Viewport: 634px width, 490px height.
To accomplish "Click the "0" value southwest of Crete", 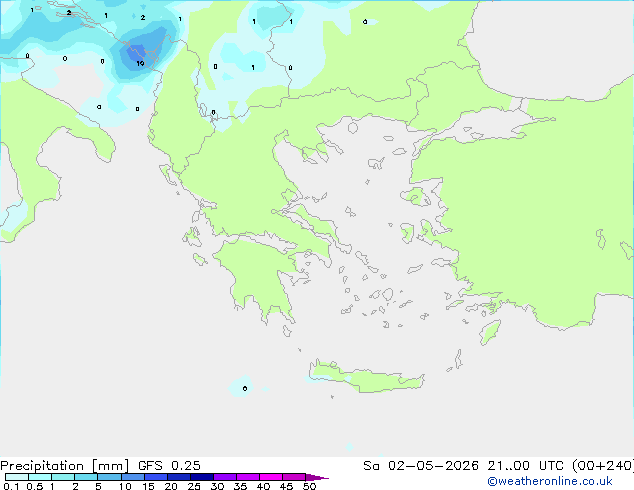I will (245, 389).
